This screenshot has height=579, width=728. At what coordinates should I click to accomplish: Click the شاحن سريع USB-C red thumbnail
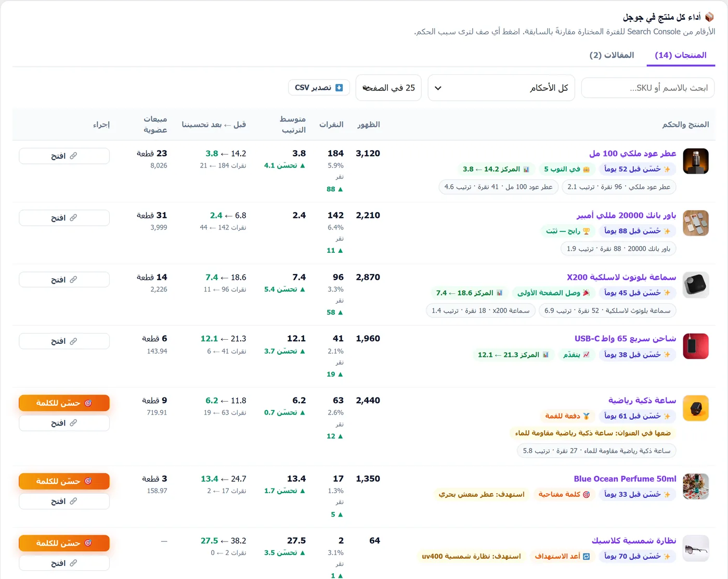[x=696, y=346]
